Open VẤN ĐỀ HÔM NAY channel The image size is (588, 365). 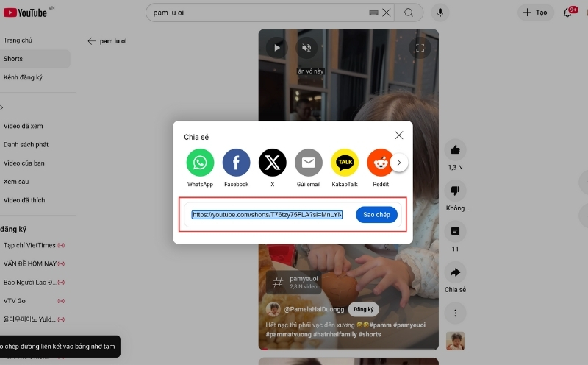click(30, 263)
